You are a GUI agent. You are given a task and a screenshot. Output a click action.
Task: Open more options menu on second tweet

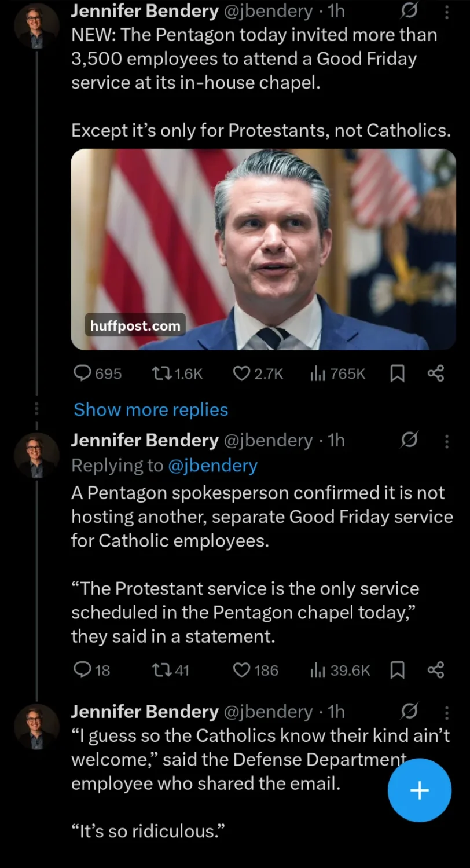446,442
